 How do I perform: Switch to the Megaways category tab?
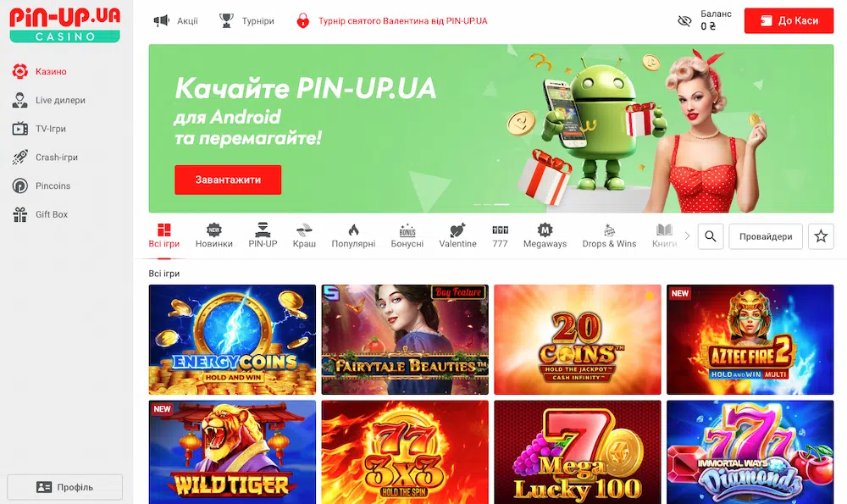tap(545, 235)
